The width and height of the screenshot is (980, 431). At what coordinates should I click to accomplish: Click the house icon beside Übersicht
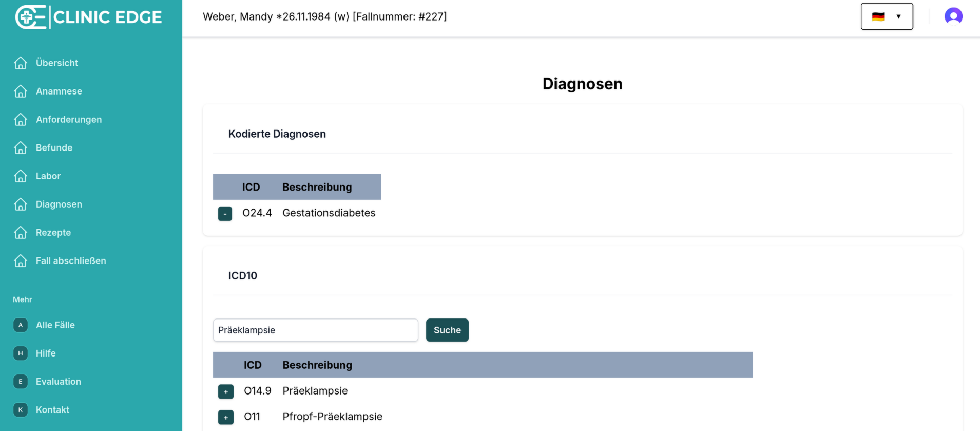[x=21, y=63]
